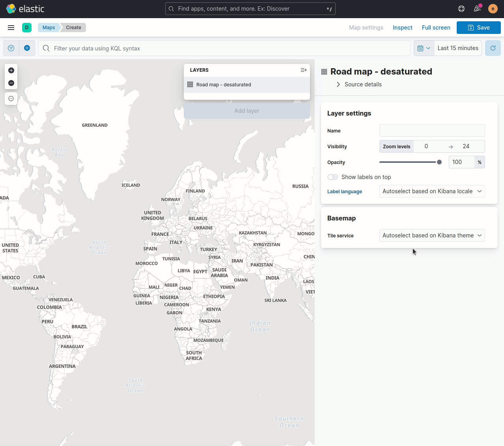Collapse the Layers panel
Screen dimensions: 504x446
point(303,70)
